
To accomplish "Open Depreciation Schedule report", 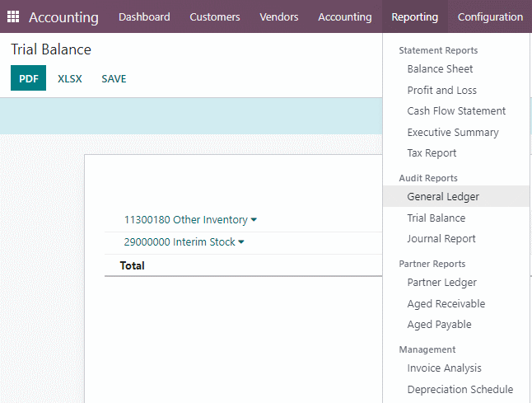I will pyautogui.click(x=460, y=390).
